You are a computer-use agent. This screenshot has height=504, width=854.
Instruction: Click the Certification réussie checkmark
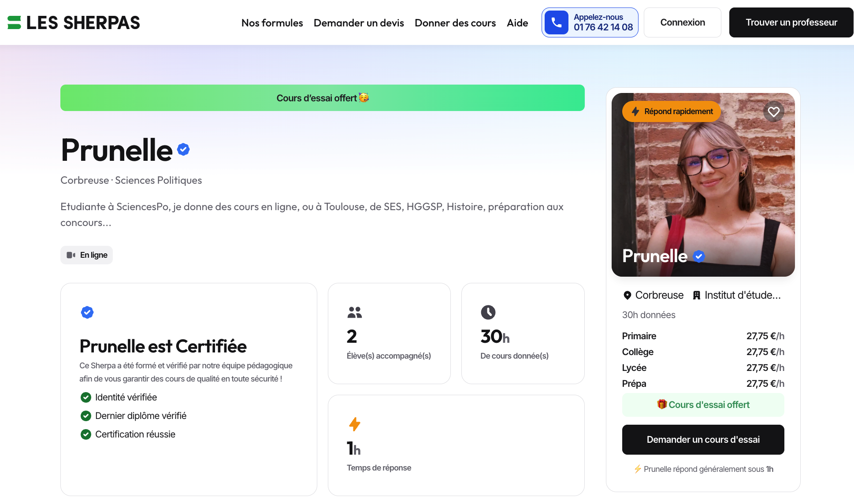[x=86, y=434]
